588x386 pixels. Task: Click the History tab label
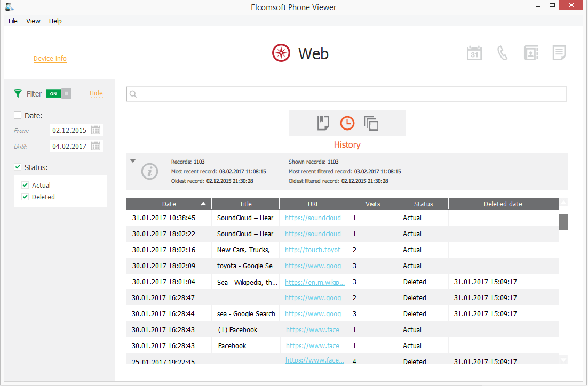coord(347,144)
